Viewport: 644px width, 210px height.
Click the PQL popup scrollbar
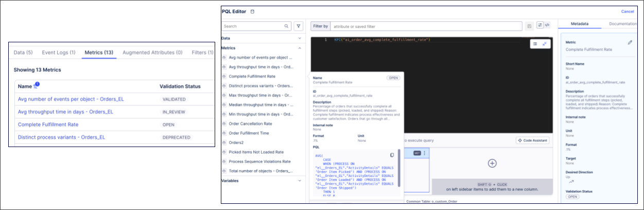click(x=399, y=167)
